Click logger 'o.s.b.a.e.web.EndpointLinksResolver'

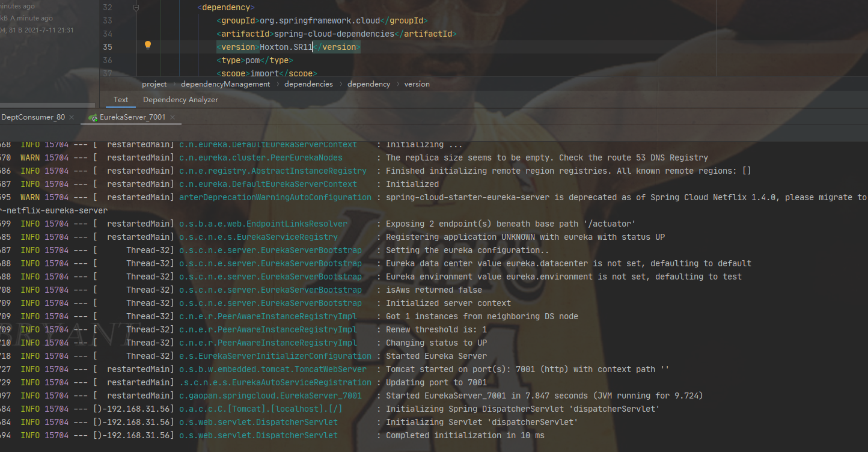tap(263, 224)
